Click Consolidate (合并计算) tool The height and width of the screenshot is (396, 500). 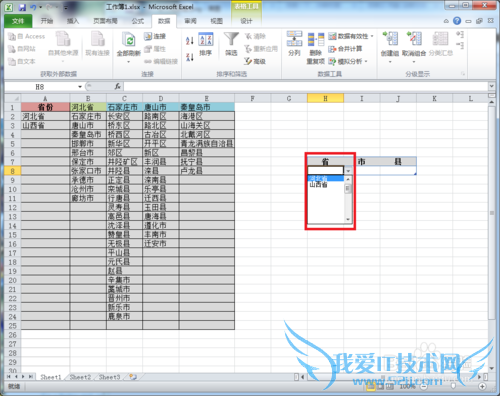pos(345,49)
